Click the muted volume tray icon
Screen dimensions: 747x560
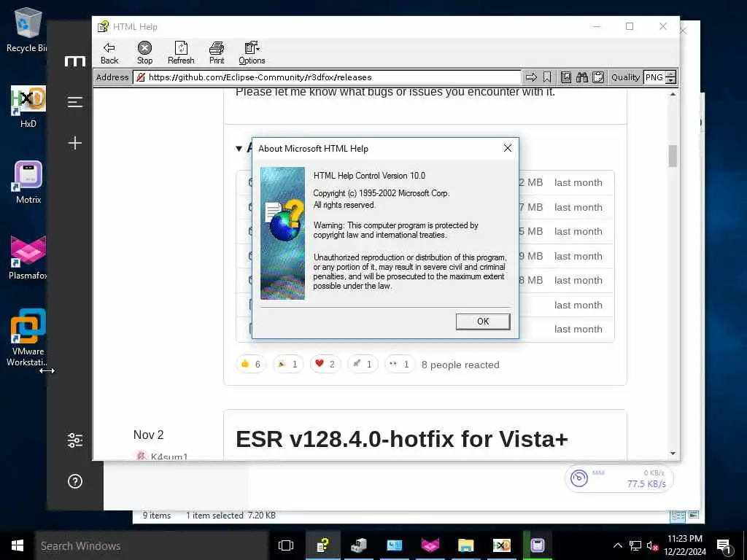pyautogui.click(x=652, y=545)
